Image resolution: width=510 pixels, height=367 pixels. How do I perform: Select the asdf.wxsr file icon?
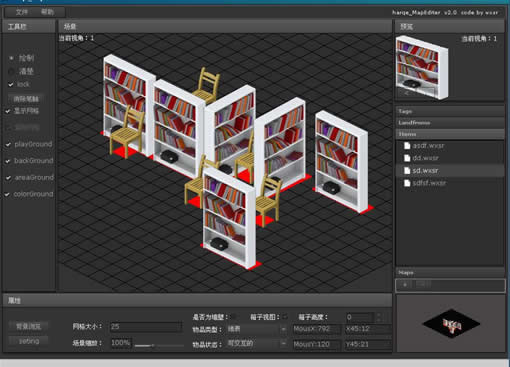tap(407, 146)
